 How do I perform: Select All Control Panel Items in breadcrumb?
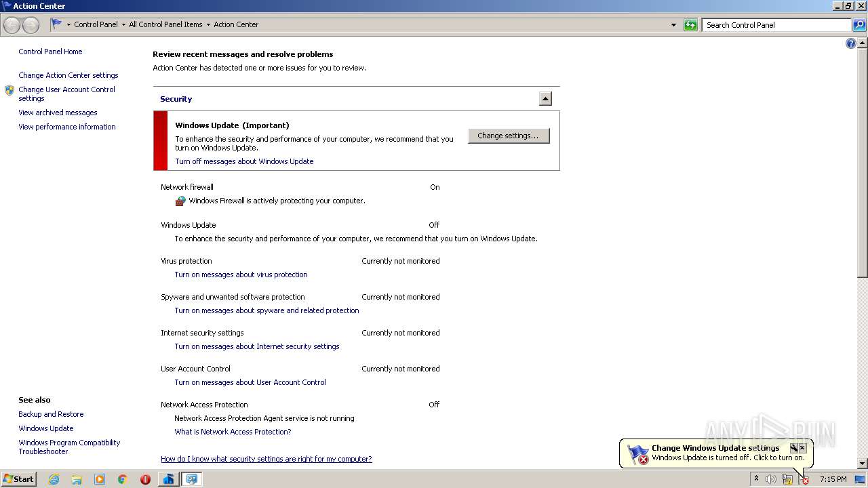(165, 24)
